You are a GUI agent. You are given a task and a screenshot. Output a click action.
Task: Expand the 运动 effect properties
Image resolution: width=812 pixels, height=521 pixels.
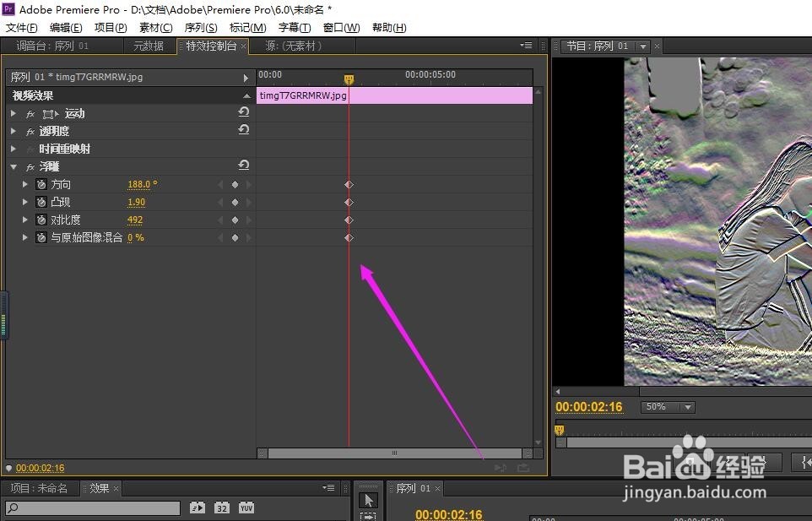[x=14, y=113]
